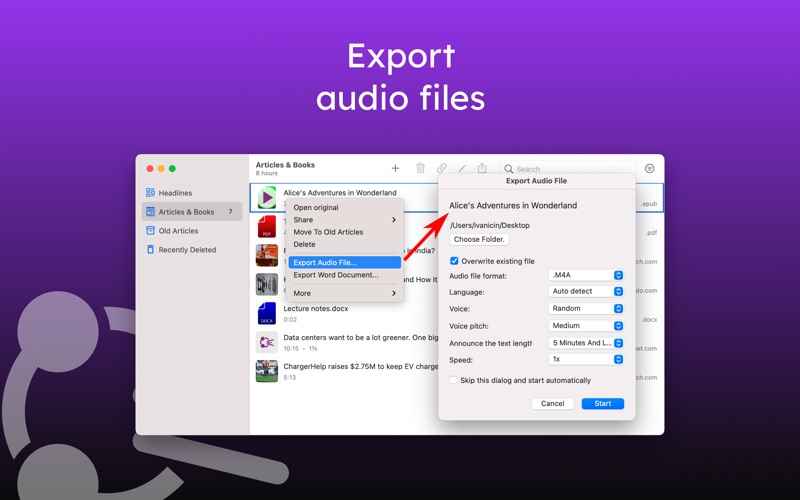Click the blue DOCX file icon

pos(267,313)
